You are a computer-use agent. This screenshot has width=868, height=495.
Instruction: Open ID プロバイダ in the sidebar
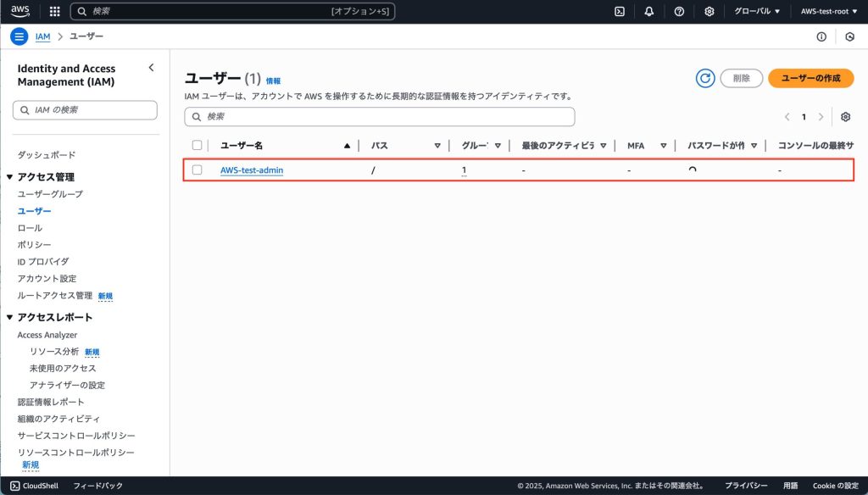click(x=43, y=261)
